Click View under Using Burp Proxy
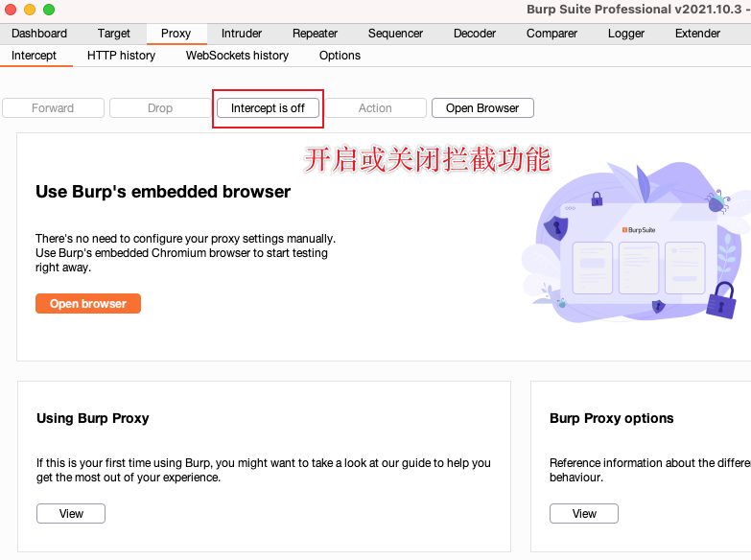751x560 pixels. 71,514
